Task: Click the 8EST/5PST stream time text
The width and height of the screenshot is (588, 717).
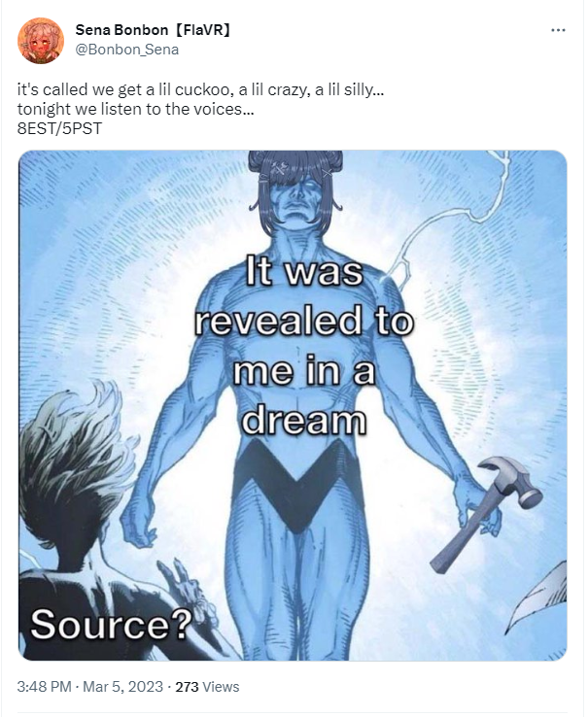Action: click(x=59, y=128)
